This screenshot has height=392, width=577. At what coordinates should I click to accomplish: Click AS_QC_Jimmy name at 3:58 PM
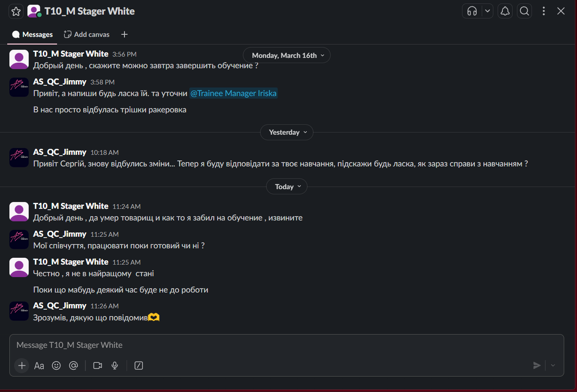coord(60,82)
